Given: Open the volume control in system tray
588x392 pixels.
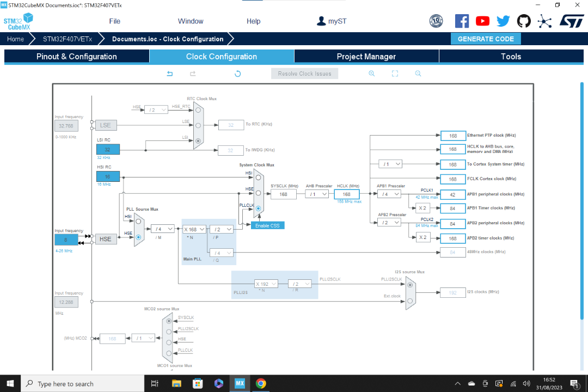Looking at the screenshot, I should pos(526,383).
